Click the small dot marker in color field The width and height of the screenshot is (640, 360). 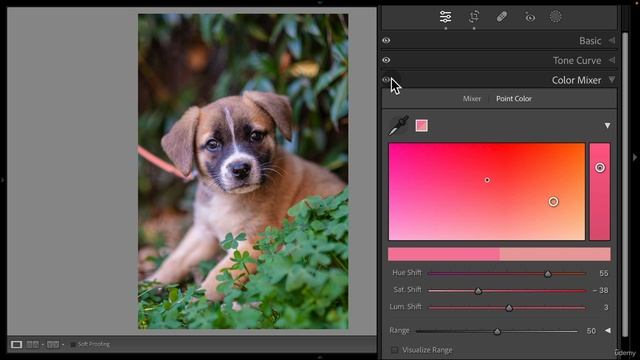487,180
